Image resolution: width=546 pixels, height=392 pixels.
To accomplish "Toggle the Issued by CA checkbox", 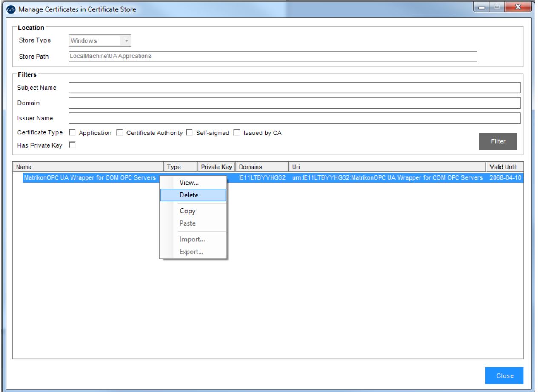I will tap(237, 133).
